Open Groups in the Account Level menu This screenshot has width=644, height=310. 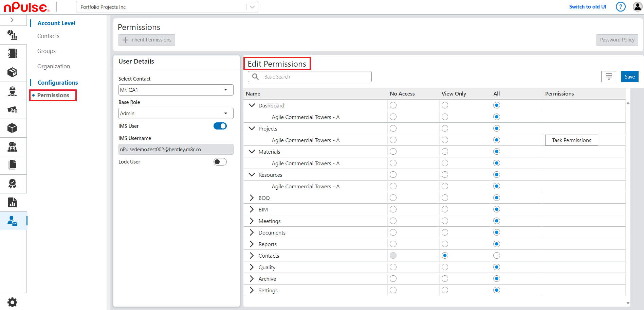coord(47,51)
